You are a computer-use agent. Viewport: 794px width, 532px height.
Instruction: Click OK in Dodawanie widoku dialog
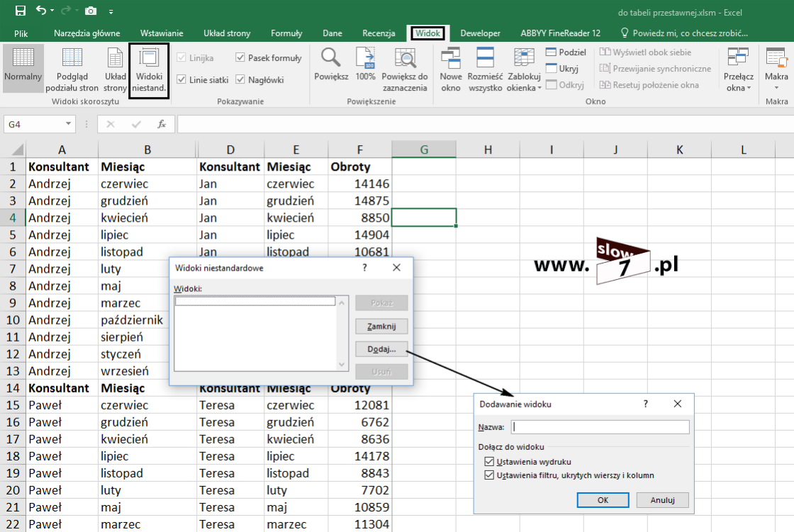tap(603, 500)
